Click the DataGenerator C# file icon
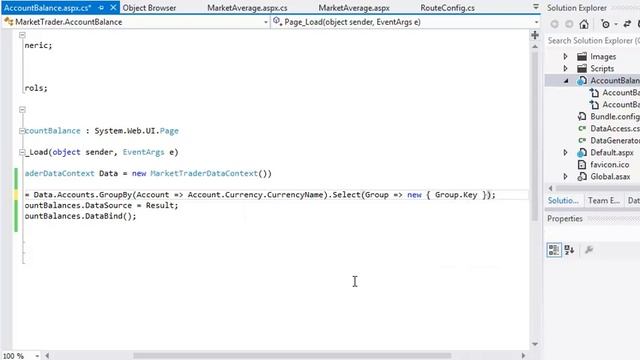Viewport: 640px width, 360px height. (x=582, y=140)
